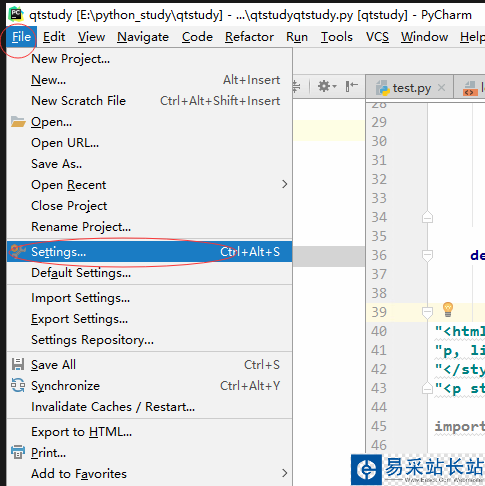The height and width of the screenshot is (486, 485).
Task: Open project panel gear settings dropdown
Action: [327, 86]
